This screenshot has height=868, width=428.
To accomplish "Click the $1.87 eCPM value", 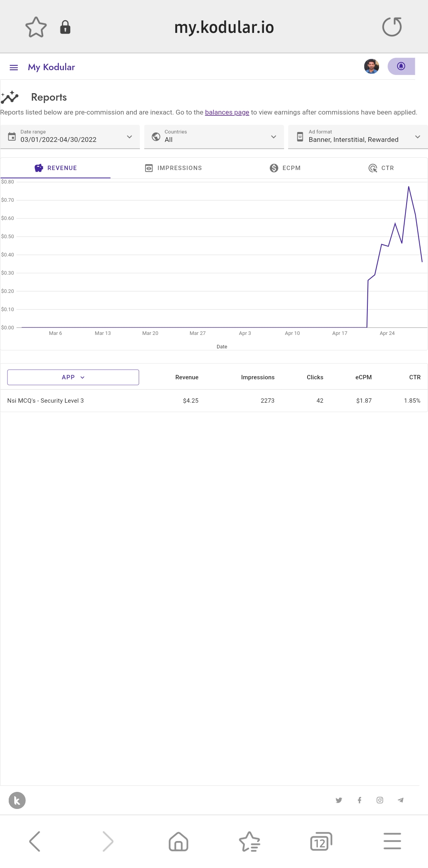I will point(364,401).
